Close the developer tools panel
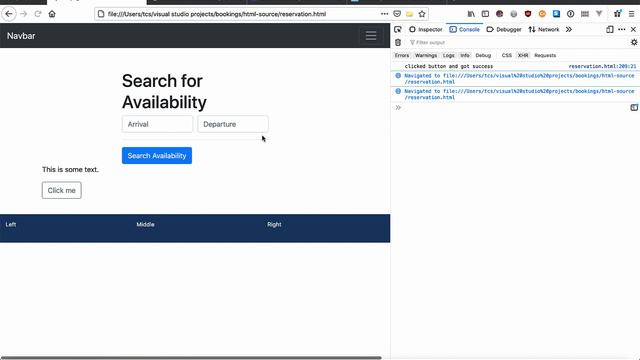640x360 pixels. coord(633,29)
